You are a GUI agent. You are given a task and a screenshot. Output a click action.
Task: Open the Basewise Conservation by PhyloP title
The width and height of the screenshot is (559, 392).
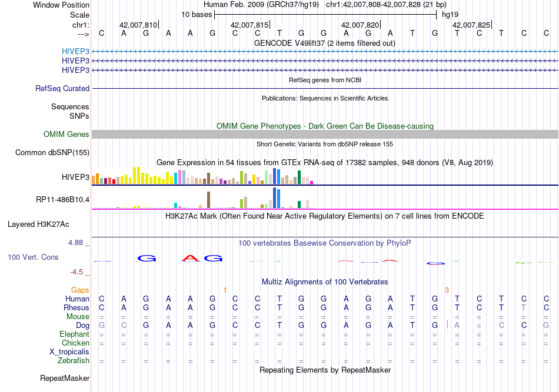[x=325, y=243]
